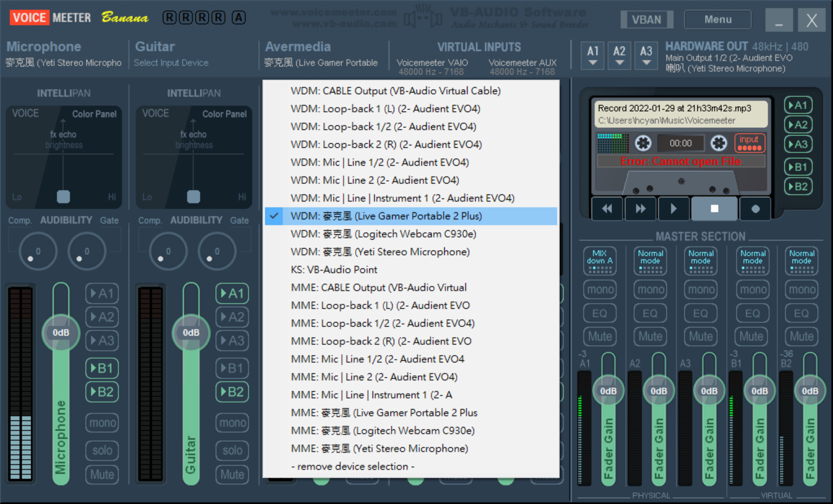Toggle Guitar strip B2 routing
Viewport: 833px width, 504px height.
point(233,392)
